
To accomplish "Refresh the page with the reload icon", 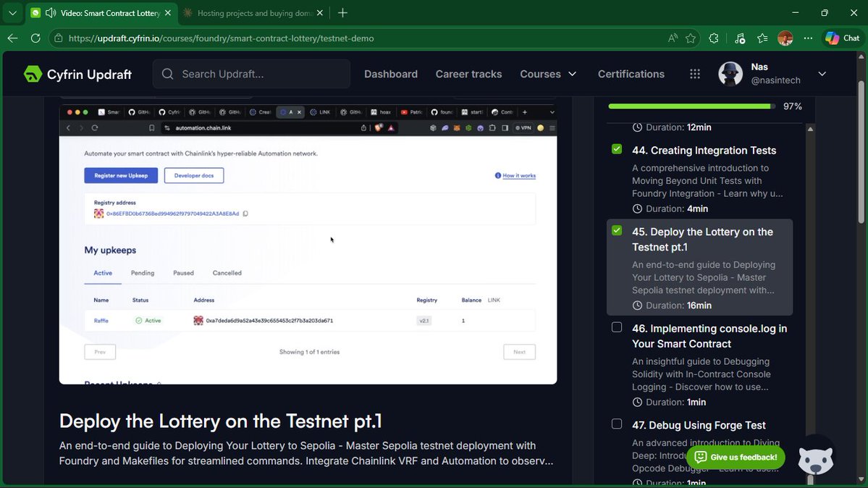I will 35,38.
